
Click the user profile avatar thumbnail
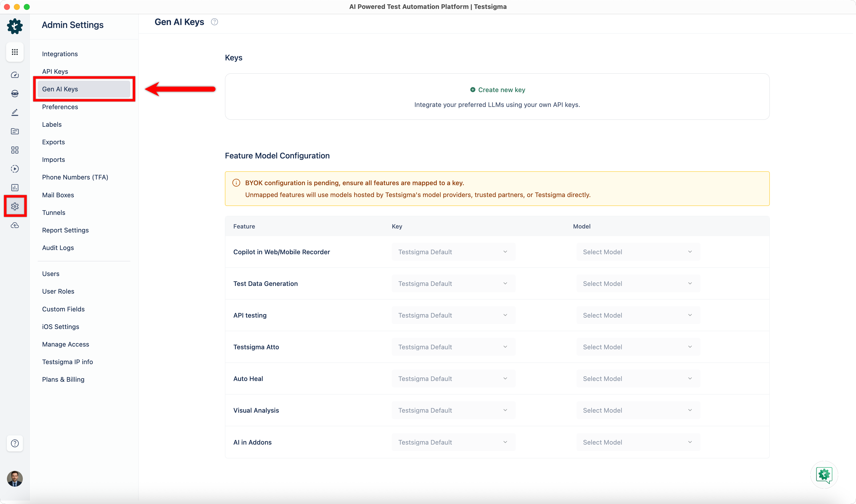15,479
